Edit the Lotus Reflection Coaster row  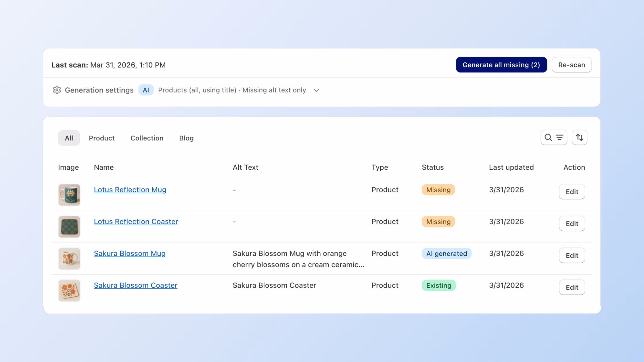click(x=572, y=224)
